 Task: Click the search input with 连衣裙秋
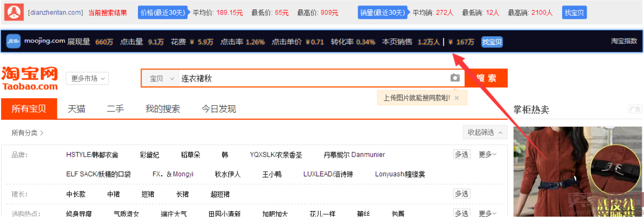[321, 78]
